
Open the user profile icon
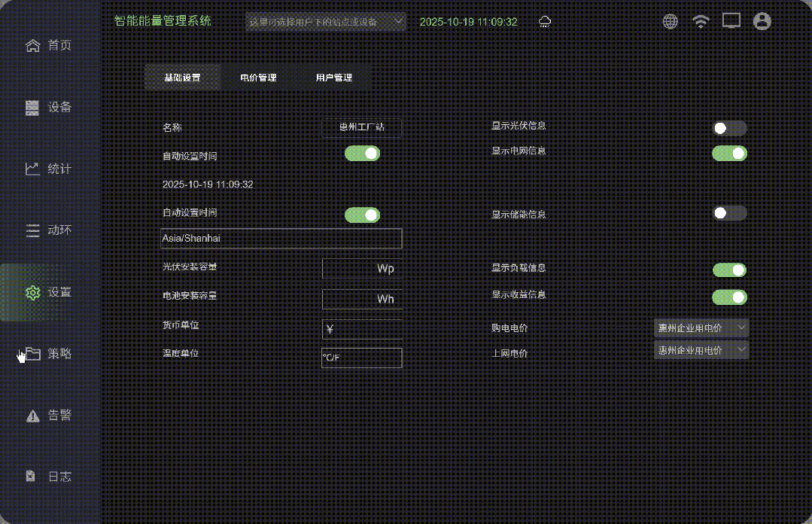[x=762, y=21]
